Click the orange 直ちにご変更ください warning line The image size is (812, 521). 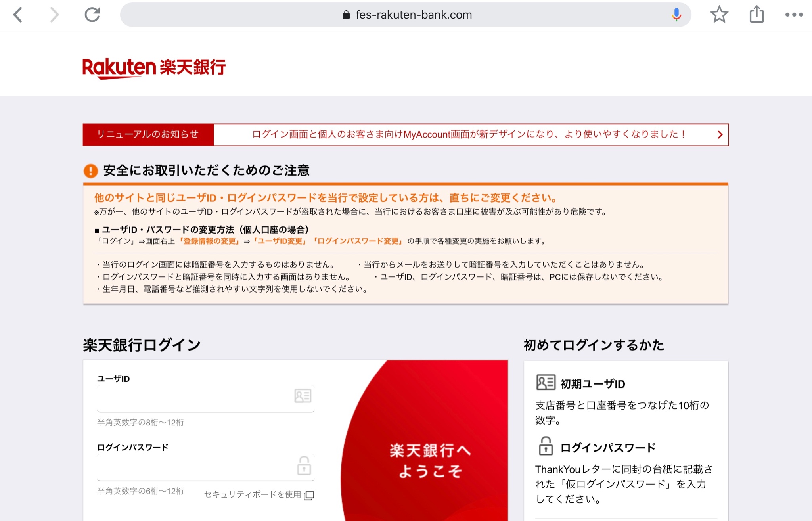point(326,198)
